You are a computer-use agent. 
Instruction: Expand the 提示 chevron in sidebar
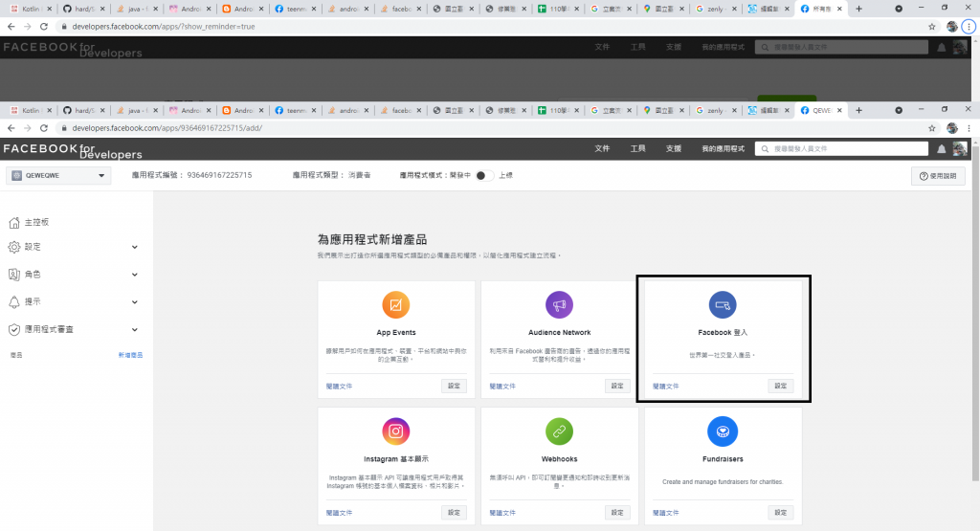tap(134, 302)
